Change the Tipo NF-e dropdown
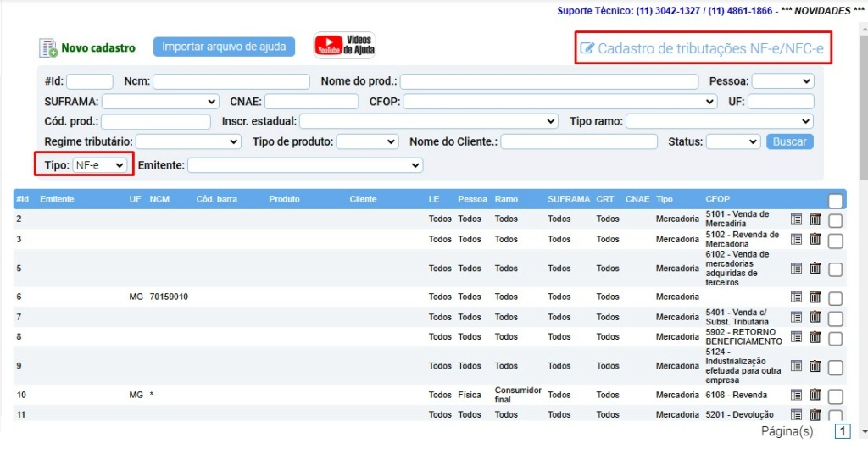This screenshot has height=449, width=868. pyautogui.click(x=100, y=165)
